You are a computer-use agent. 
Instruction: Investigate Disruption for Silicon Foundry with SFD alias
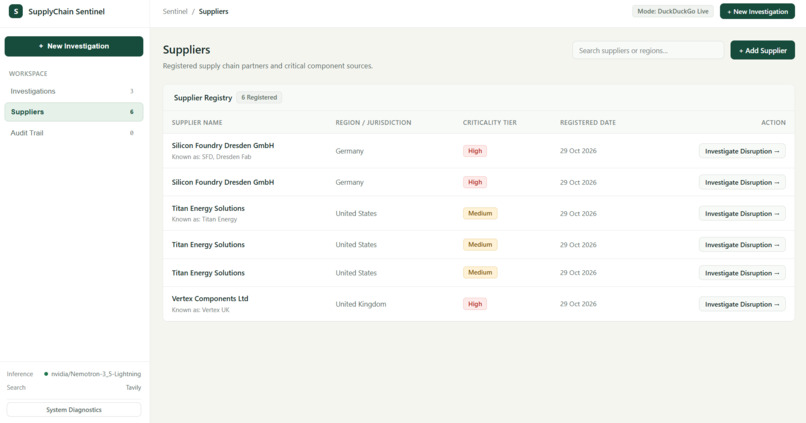click(742, 151)
